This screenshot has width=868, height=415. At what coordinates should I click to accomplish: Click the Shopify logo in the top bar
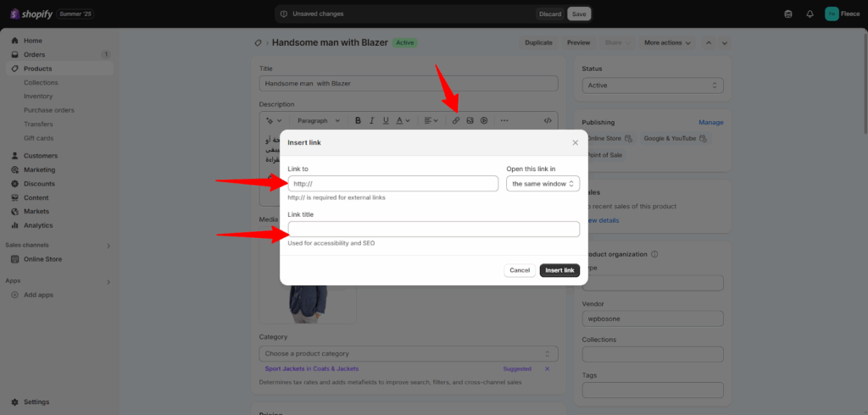(x=32, y=14)
